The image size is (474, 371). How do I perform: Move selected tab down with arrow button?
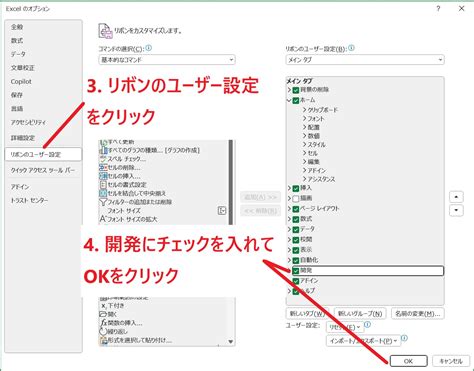pos(456,210)
